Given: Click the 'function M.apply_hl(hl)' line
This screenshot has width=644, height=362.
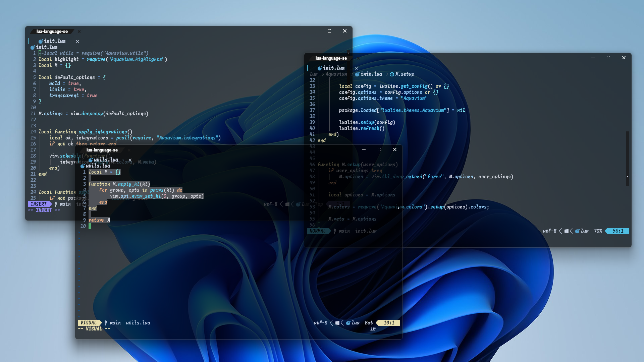Looking at the screenshot, I should click(x=119, y=184).
